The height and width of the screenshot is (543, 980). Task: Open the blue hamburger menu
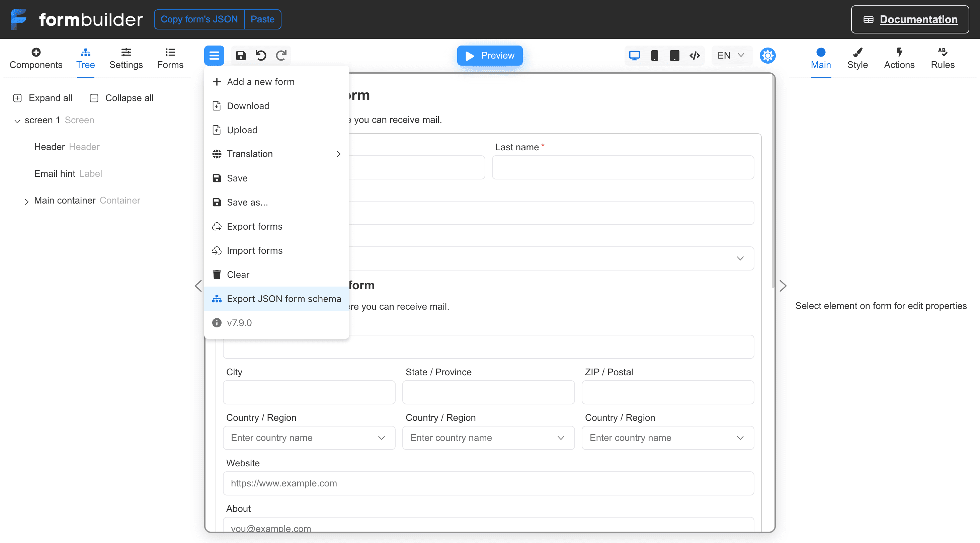click(x=214, y=55)
